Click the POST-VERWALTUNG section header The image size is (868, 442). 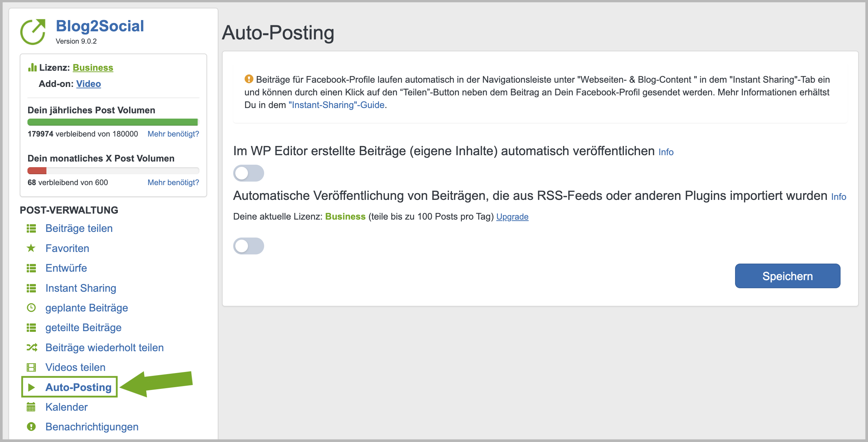tap(69, 210)
